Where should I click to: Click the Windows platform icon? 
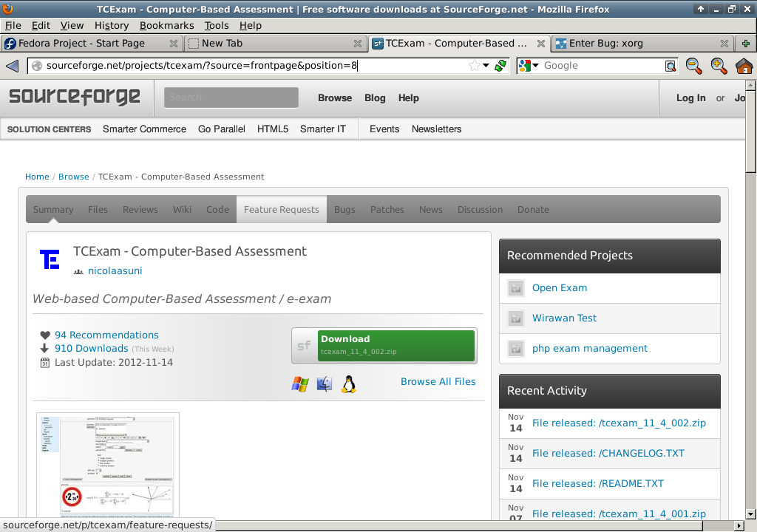pos(299,383)
